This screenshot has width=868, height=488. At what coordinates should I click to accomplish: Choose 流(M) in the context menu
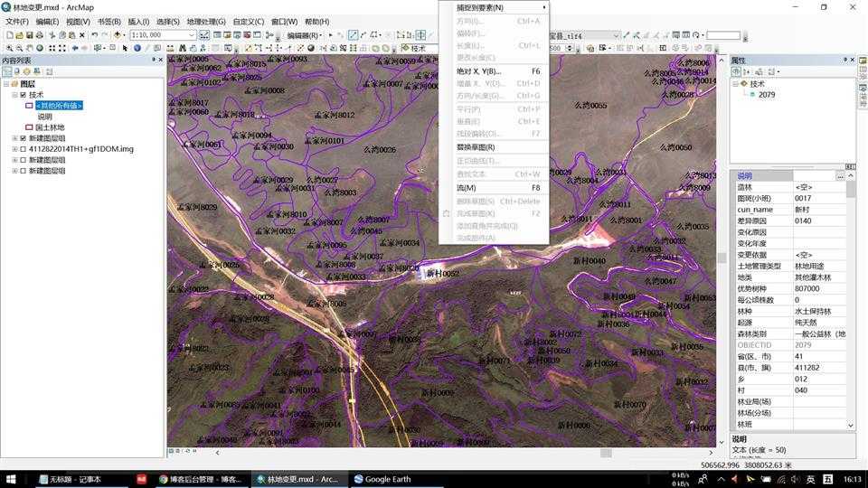coord(494,188)
